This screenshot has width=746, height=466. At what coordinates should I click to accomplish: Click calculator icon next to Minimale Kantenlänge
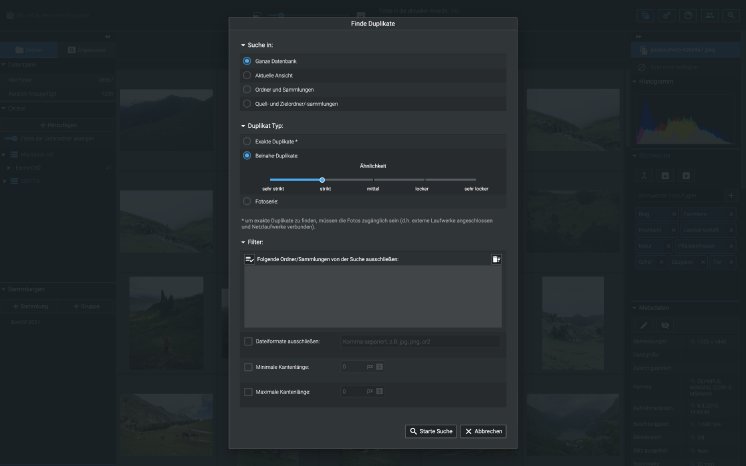[380, 367]
